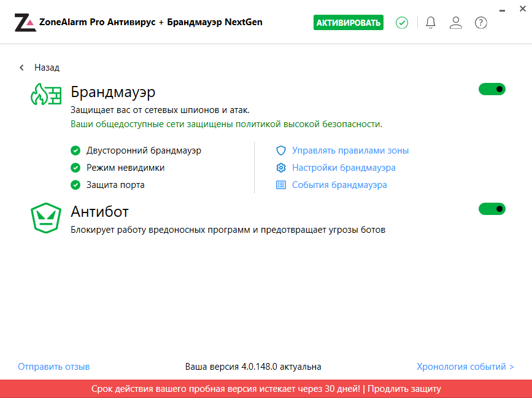Click the Брандмауэр firewall flame icon
This screenshot has height=398, width=532.
(x=46, y=94)
